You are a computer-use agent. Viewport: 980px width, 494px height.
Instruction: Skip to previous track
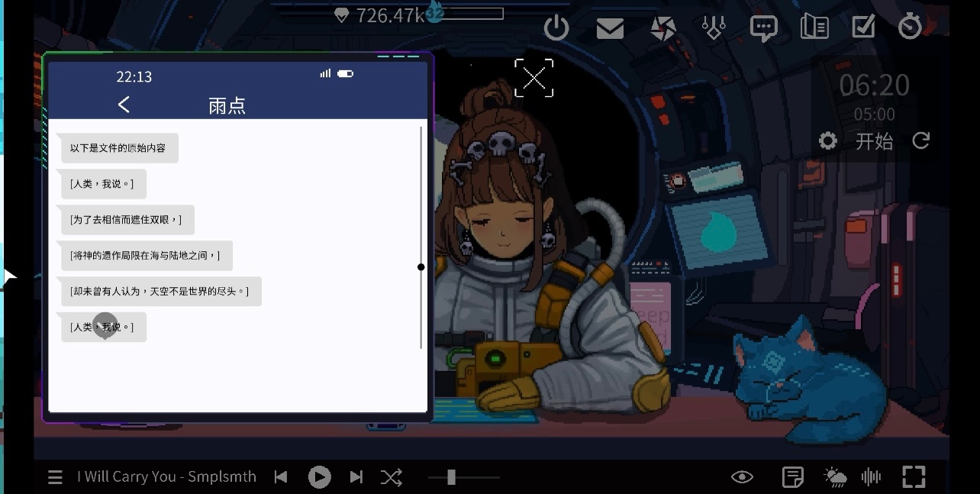tap(281, 477)
